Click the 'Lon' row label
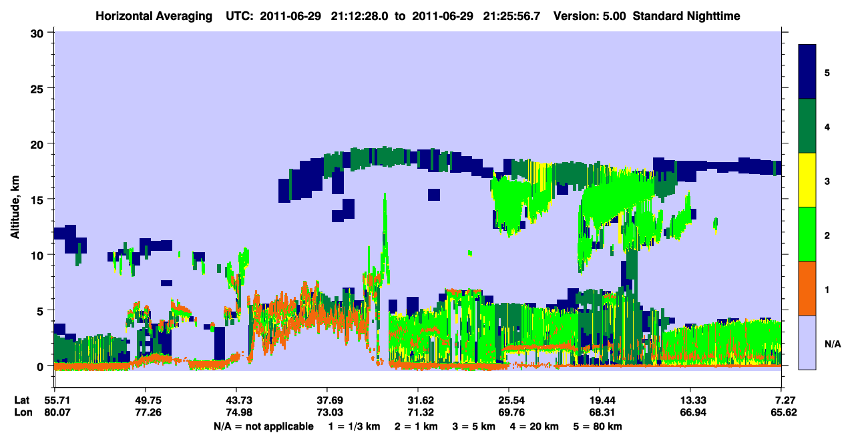 pyautogui.click(x=22, y=412)
